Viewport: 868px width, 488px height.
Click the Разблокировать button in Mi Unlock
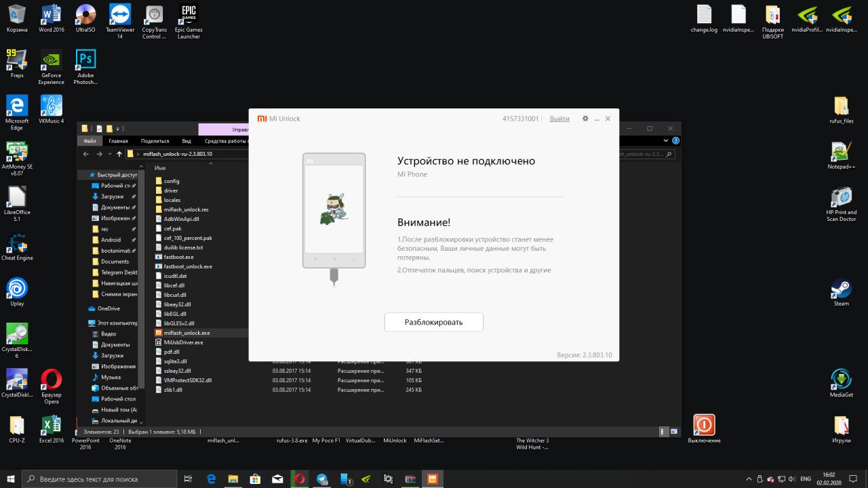tap(434, 322)
